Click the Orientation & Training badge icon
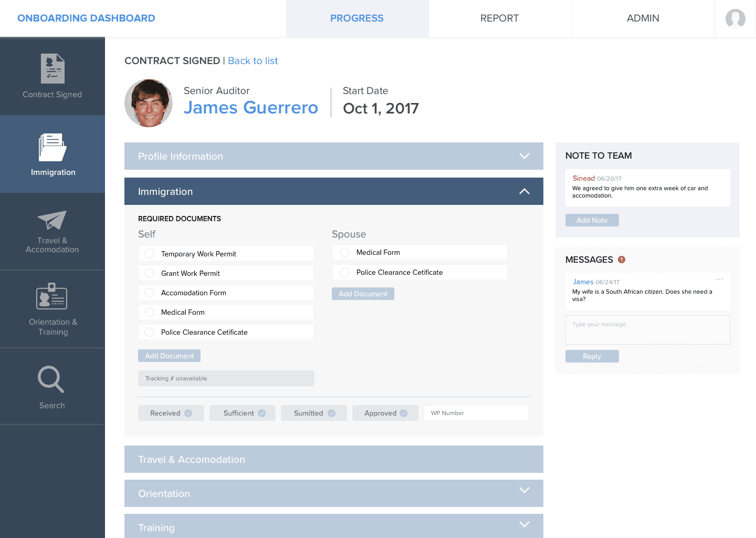Image resolution: width=756 pixels, height=538 pixels. (52, 296)
